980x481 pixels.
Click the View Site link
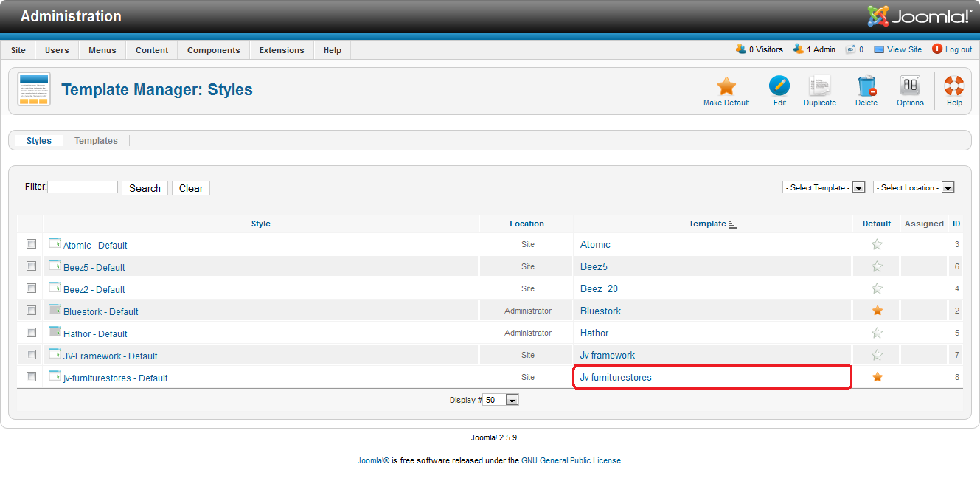click(904, 49)
